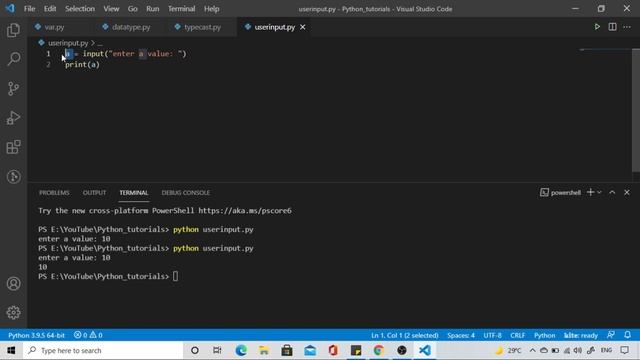640x360 pixels.
Task: Change the language mode via Python
Action: click(x=544, y=335)
